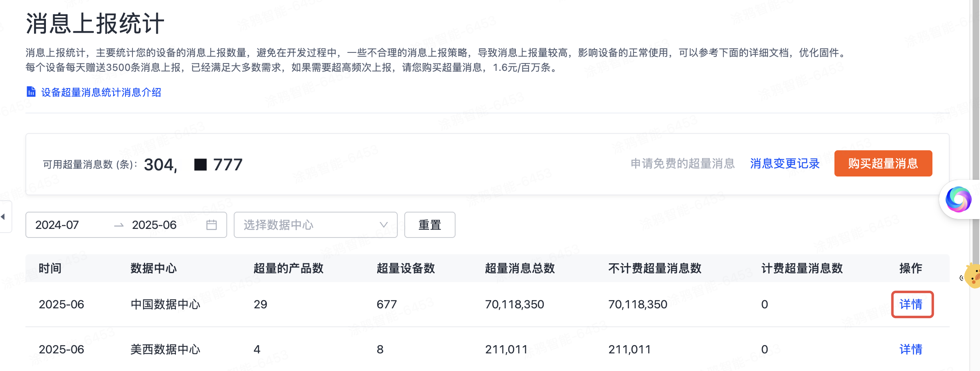The image size is (980, 371).
Task: Click the 超量设备数 column header
Action: pos(406,268)
